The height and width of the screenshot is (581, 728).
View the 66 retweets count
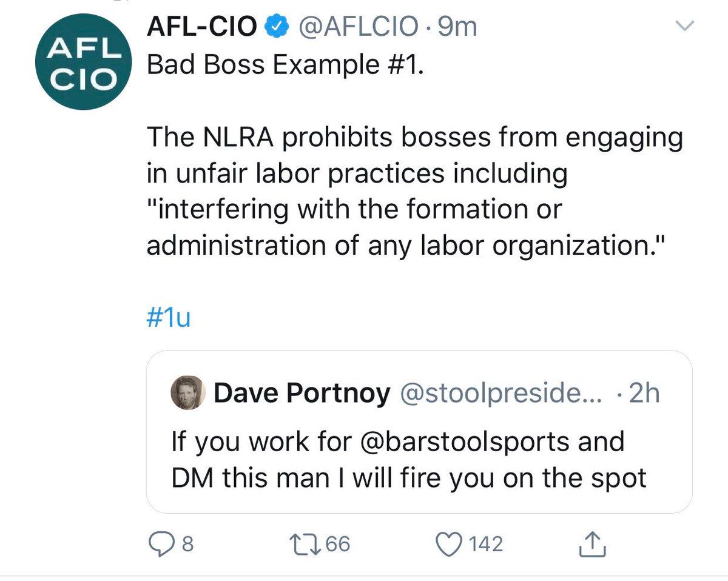point(338,544)
